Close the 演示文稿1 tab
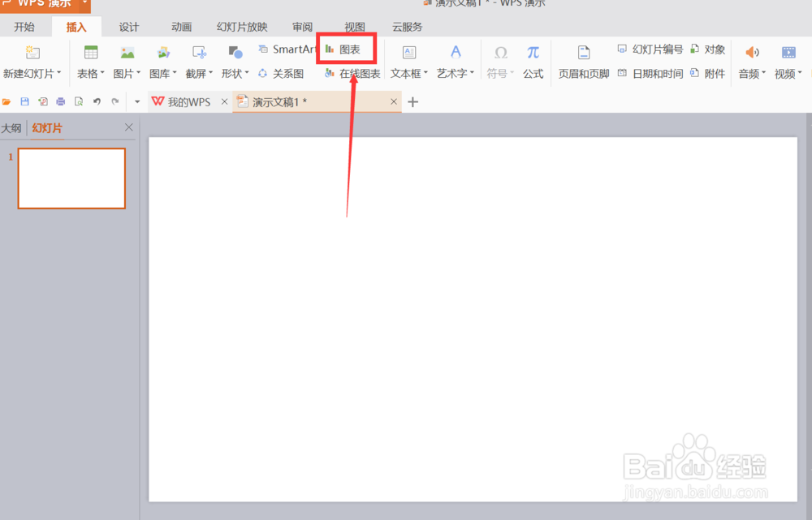The image size is (812, 520). pyautogui.click(x=394, y=102)
